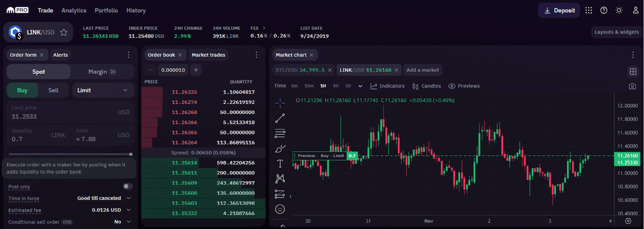
Task: Close the Market chart tab
Action: coord(311,55)
